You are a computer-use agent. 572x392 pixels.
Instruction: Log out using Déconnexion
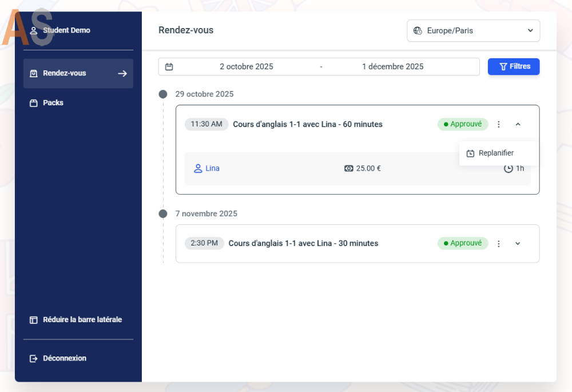(65, 358)
